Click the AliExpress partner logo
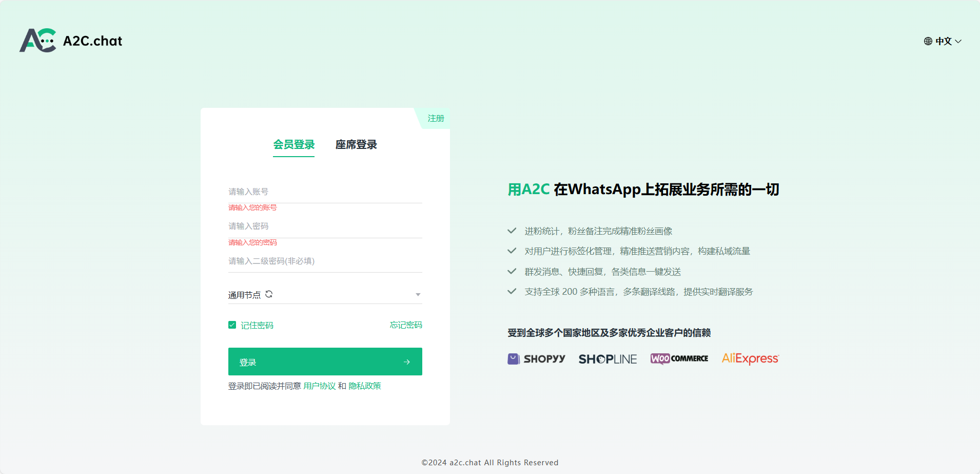 750,358
